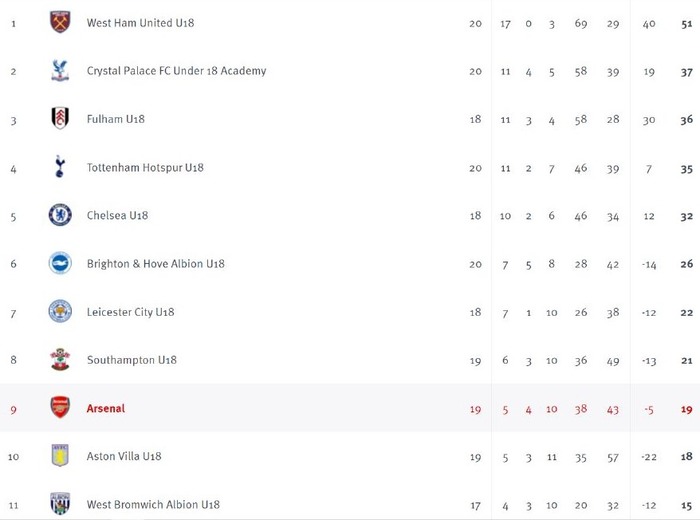
Task: Click the Crystal Palace eagle crest
Action: pyautogui.click(x=60, y=71)
